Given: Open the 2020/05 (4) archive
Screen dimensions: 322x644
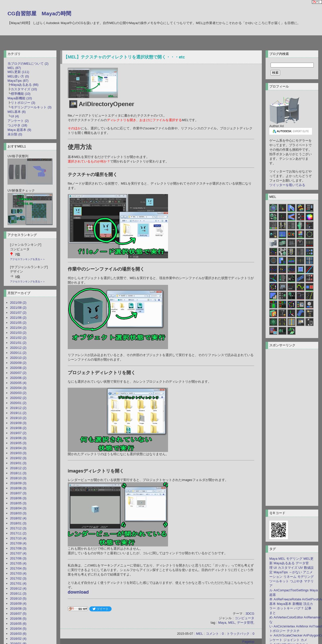Looking at the screenshot, I should coord(18,383).
